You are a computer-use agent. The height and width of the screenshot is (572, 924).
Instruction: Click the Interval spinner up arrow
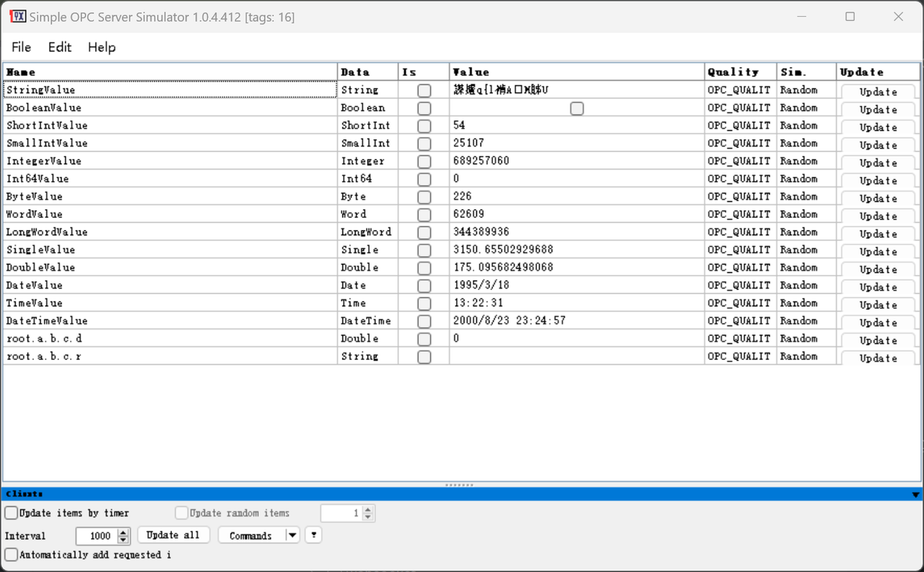pyautogui.click(x=123, y=532)
